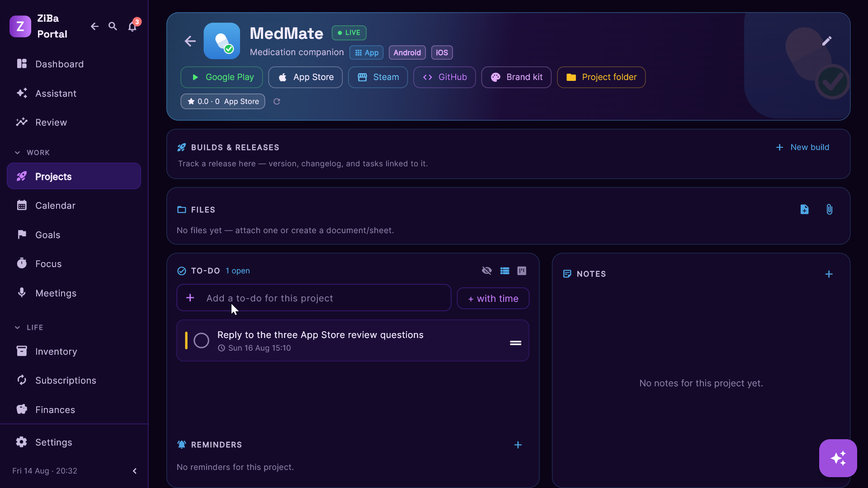The width and height of the screenshot is (868, 488).
Task: Open the Steam link
Action: coord(378,77)
